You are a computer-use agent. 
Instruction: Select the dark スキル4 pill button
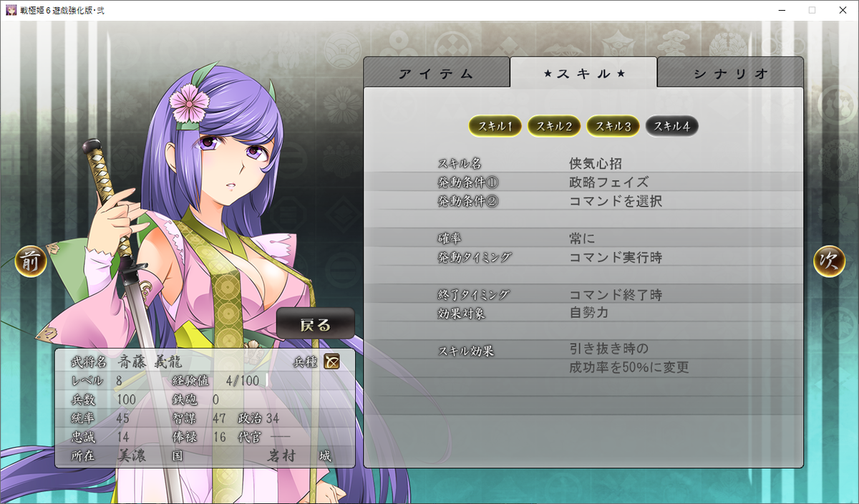coord(671,126)
